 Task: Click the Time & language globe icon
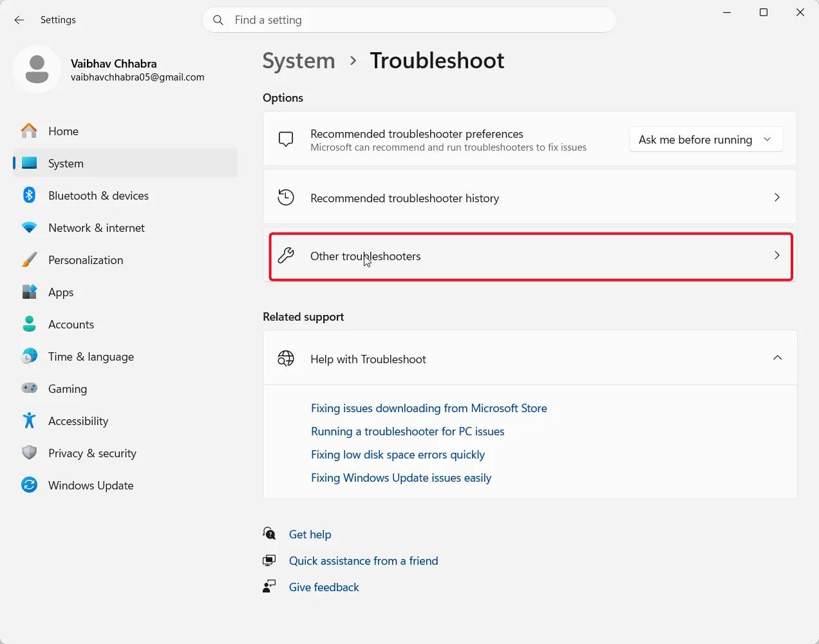29,356
